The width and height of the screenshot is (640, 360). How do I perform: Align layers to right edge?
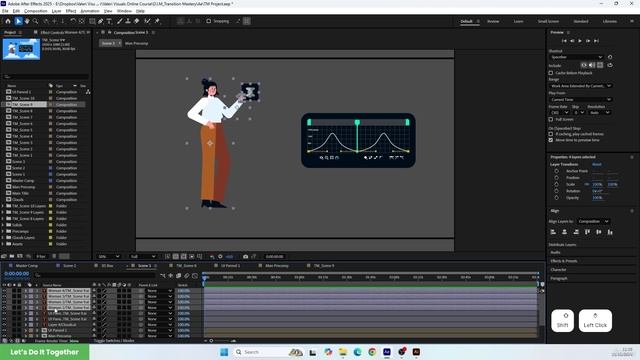click(x=576, y=232)
